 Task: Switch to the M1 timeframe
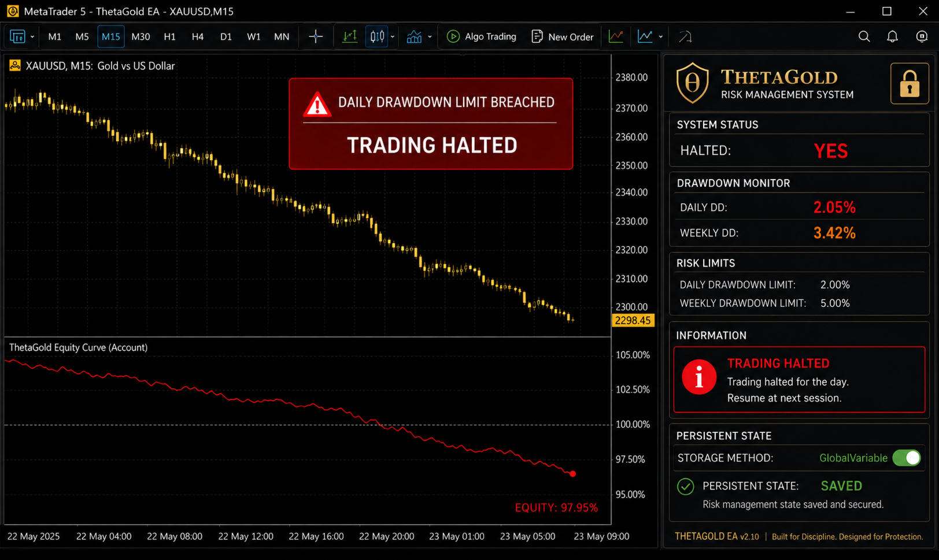coord(55,37)
